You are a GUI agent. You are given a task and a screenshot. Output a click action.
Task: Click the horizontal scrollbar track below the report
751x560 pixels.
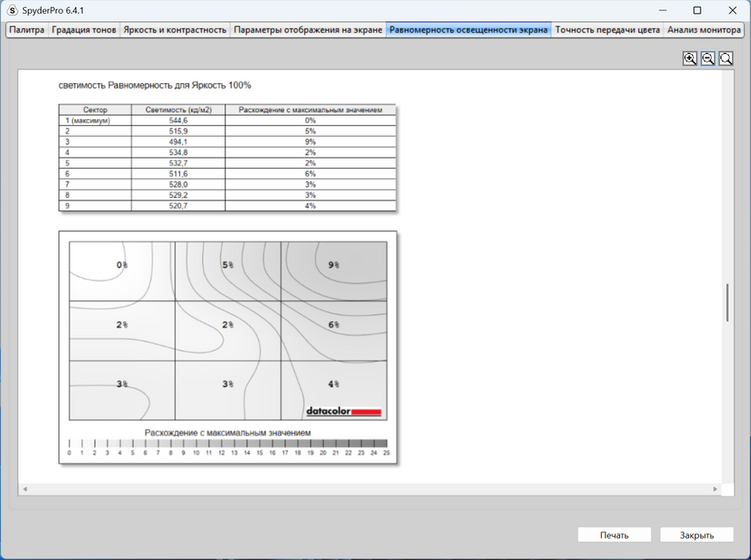370,489
